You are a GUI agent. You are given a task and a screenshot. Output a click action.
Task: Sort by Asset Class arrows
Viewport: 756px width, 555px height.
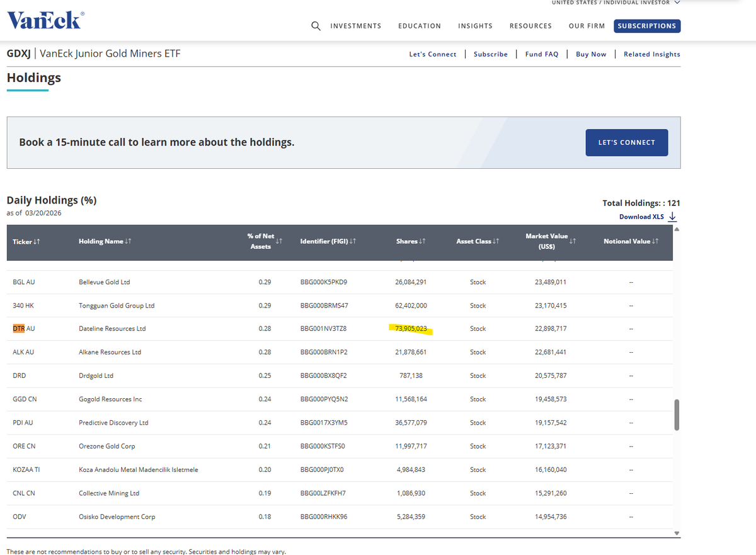496,241
